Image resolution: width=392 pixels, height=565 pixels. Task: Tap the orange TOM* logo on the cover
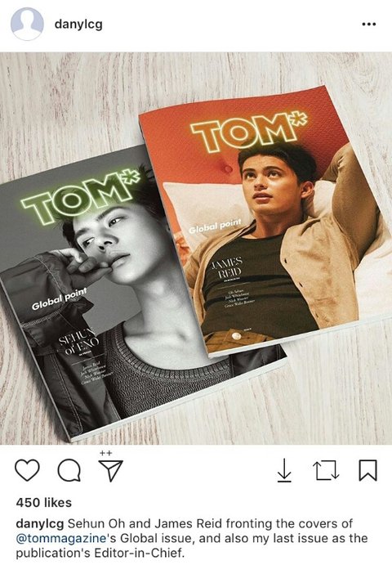(x=249, y=132)
